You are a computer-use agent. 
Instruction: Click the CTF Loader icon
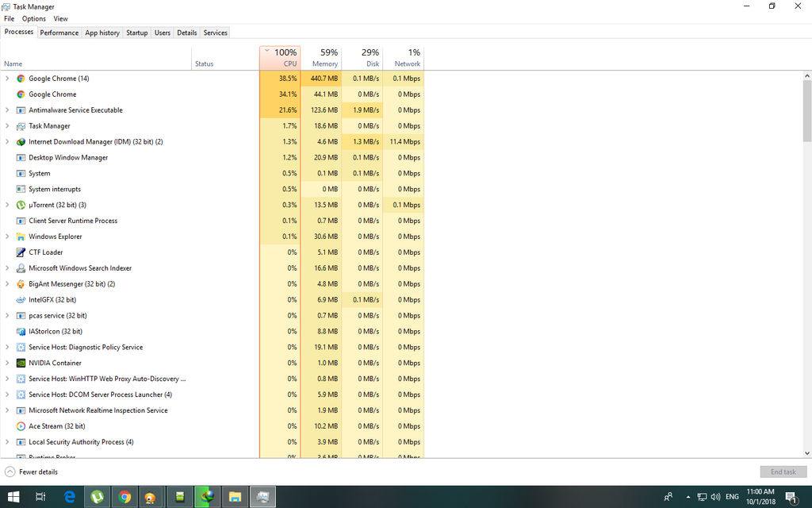(21, 252)
